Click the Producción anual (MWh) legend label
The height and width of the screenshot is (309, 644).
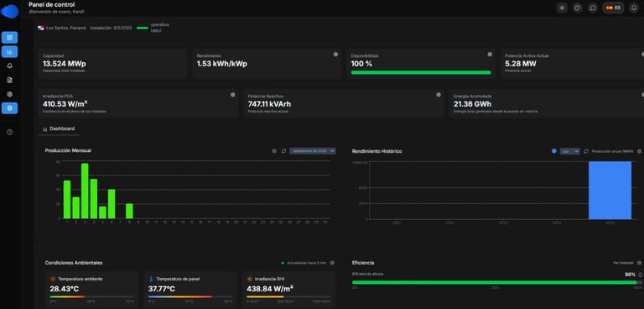point(612,151)
